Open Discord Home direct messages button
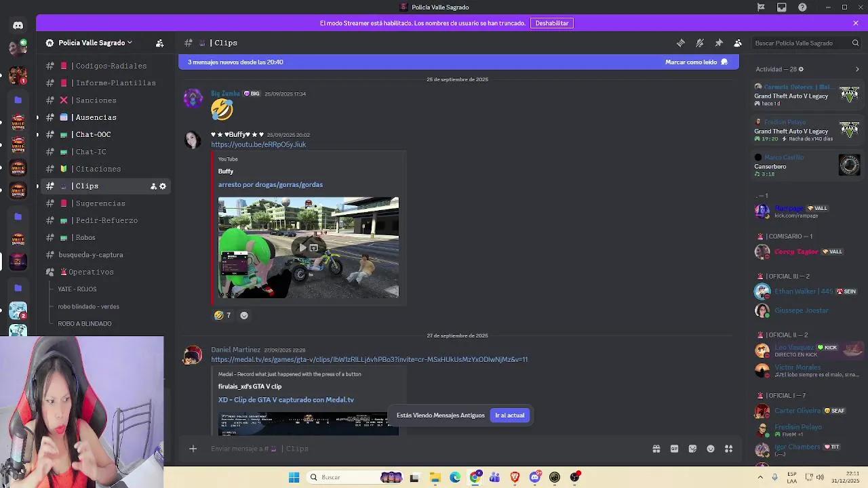This screenshot has height=488, width=868. click(18, 24)
